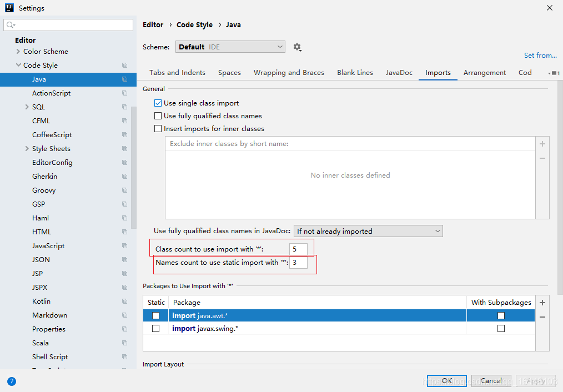Viewport: 563px width, 392px height.
Task: Click copy-settings icon beside Kotlin
Action: pyautogui.click(x=124, y=301)
